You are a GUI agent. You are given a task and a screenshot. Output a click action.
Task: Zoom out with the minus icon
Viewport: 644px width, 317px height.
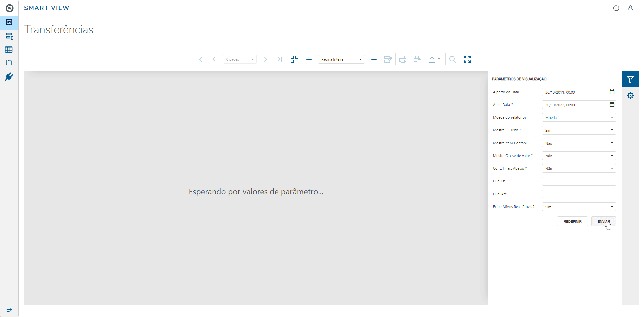309,59
